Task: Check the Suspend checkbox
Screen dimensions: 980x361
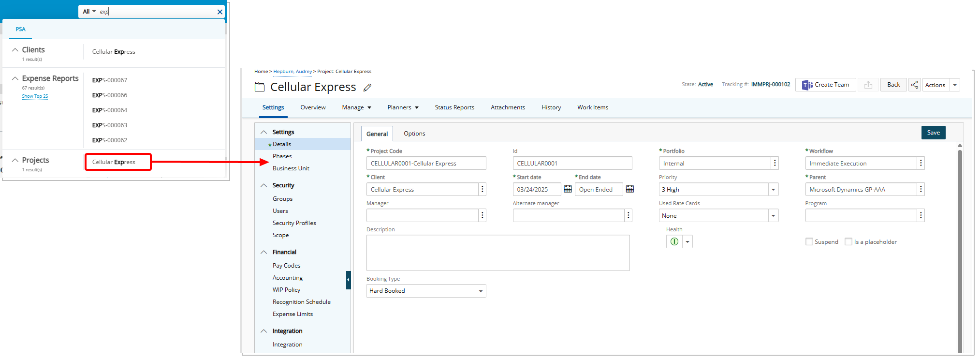Action: [809, 241]
